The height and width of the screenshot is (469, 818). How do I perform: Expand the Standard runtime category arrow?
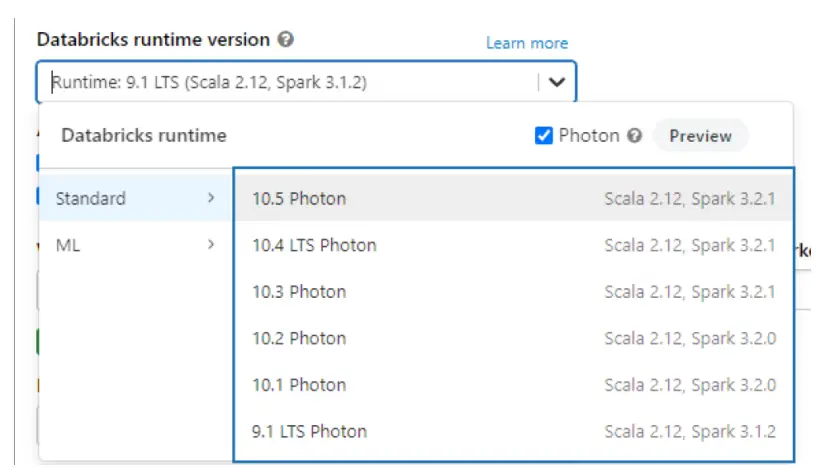pyautogui.click(x=210, y=198)
